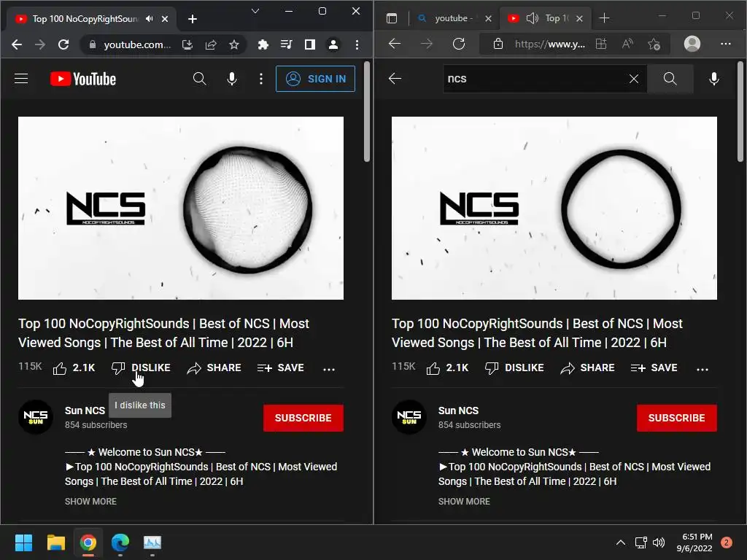This screenshot has height=560, width=747.
Task: Expand SHOW MORE description in Edge window
Action: click(464, 502)
